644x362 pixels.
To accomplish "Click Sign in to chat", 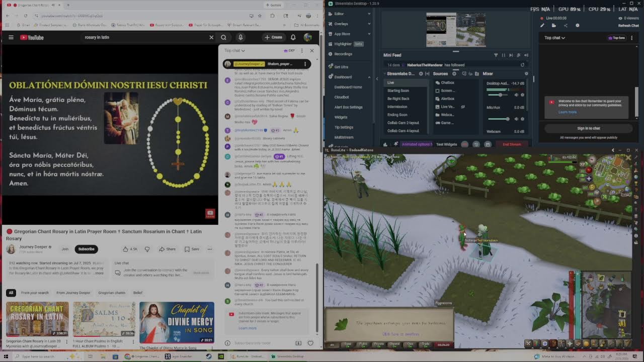I will (x=588, y=128).
